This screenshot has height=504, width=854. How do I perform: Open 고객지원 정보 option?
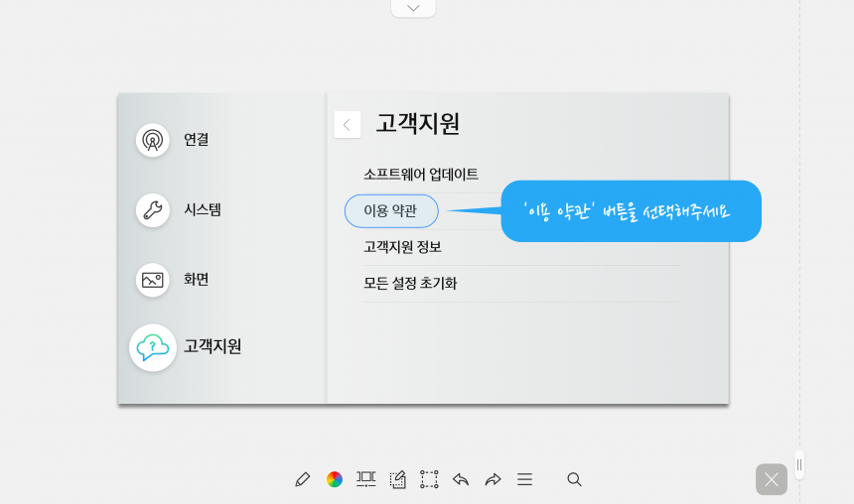tap(402, 247)
